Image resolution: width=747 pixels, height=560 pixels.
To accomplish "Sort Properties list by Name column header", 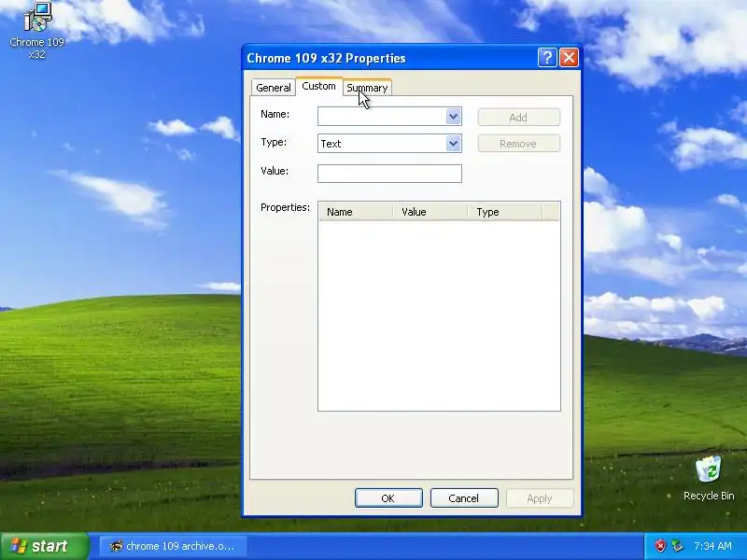I will [x=356, y=212].
